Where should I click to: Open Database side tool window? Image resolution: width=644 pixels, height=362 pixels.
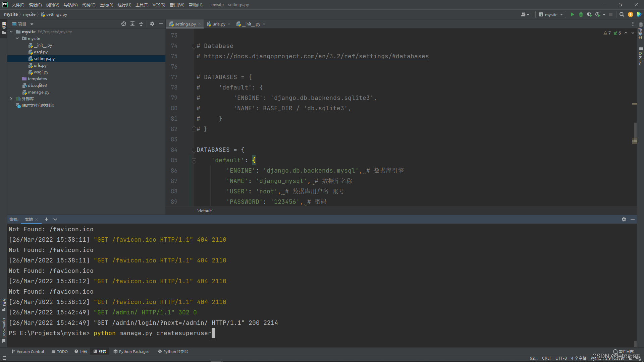[641, 31]
